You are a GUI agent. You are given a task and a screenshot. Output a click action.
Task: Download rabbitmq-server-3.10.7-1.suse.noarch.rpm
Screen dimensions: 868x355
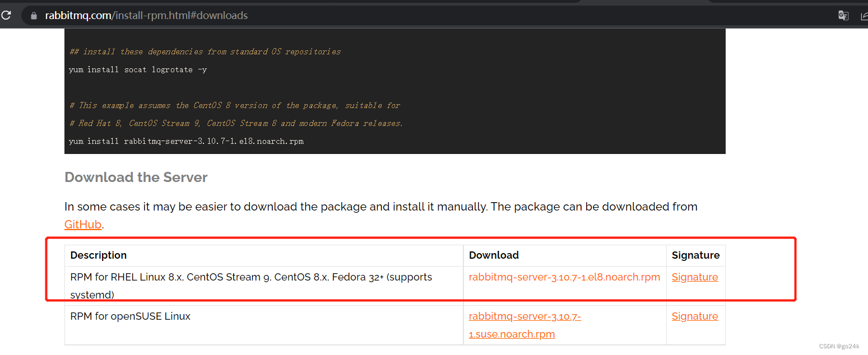coord(525,325)
